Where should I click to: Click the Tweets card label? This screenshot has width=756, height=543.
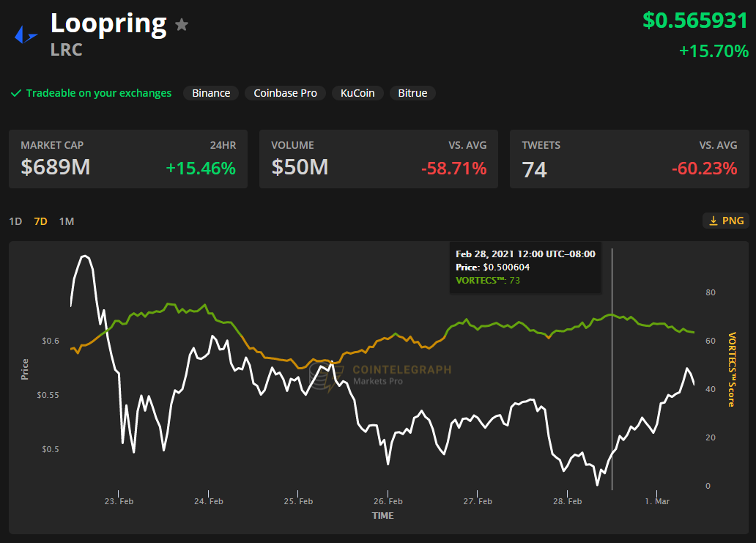point(541,145)
